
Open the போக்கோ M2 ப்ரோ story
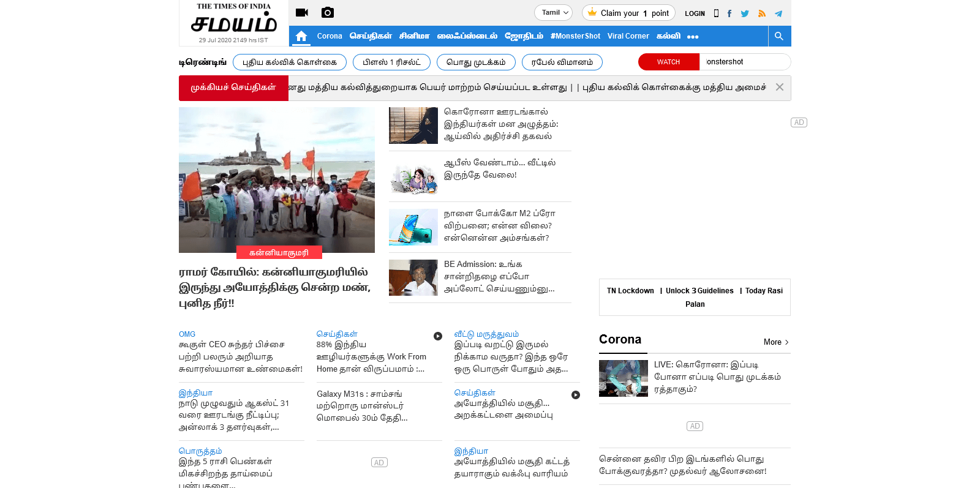pyautogui.click(x=500, y=225)
